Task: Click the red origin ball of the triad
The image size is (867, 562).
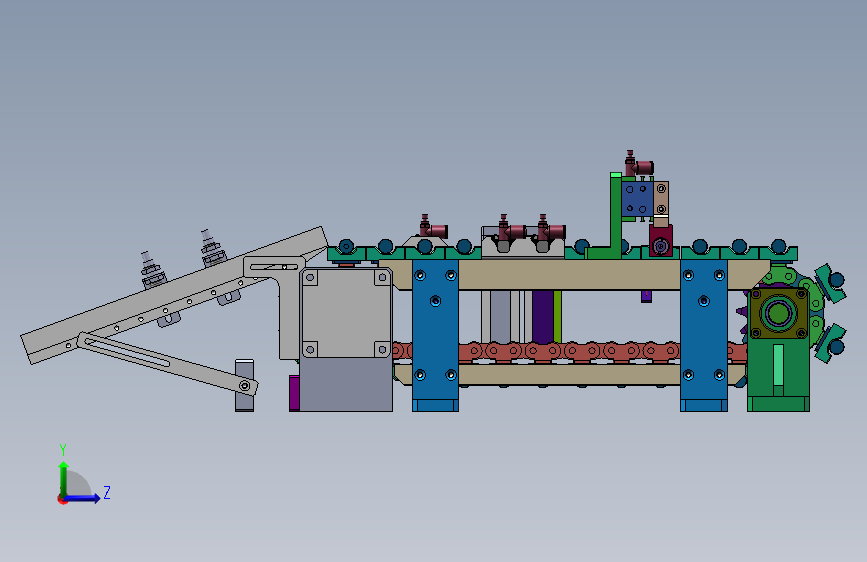Action: click(x=61, y=499)
